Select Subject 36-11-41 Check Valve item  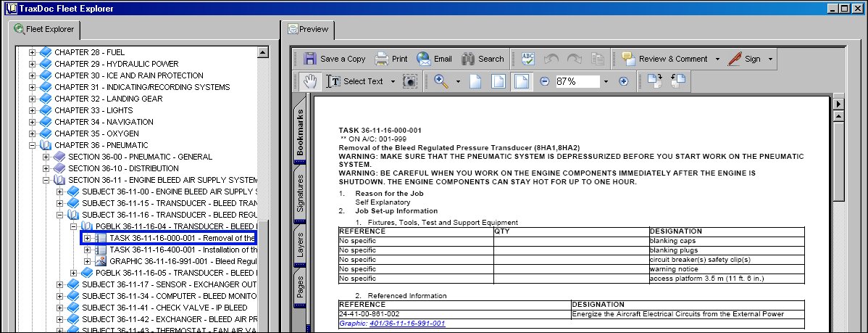click(164, 308)
